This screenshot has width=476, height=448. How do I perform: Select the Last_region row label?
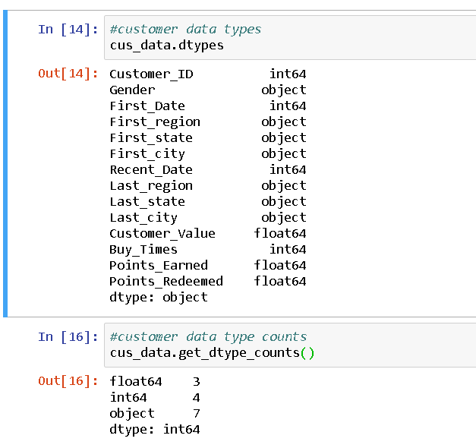(151, 186)
